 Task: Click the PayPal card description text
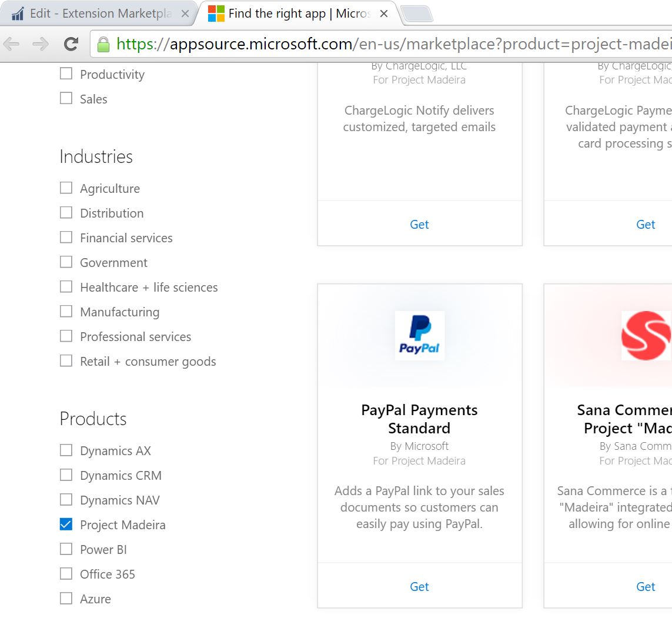pos(419,507)
